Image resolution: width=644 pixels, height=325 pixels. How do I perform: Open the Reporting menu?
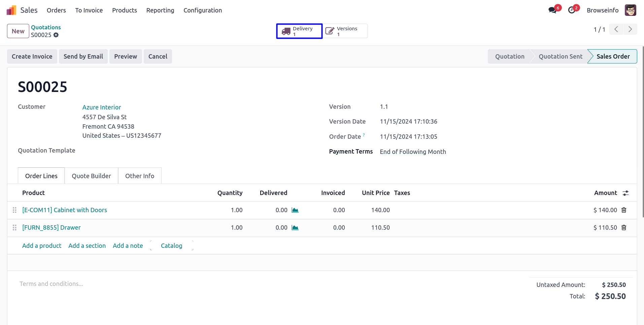pos(160,10)
